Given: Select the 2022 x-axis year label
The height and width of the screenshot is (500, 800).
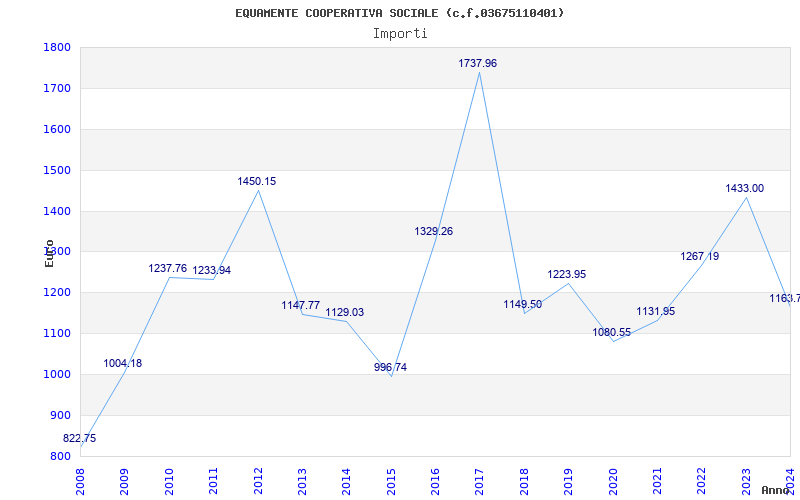Looking at the screenshot, I should click(702, 480).
